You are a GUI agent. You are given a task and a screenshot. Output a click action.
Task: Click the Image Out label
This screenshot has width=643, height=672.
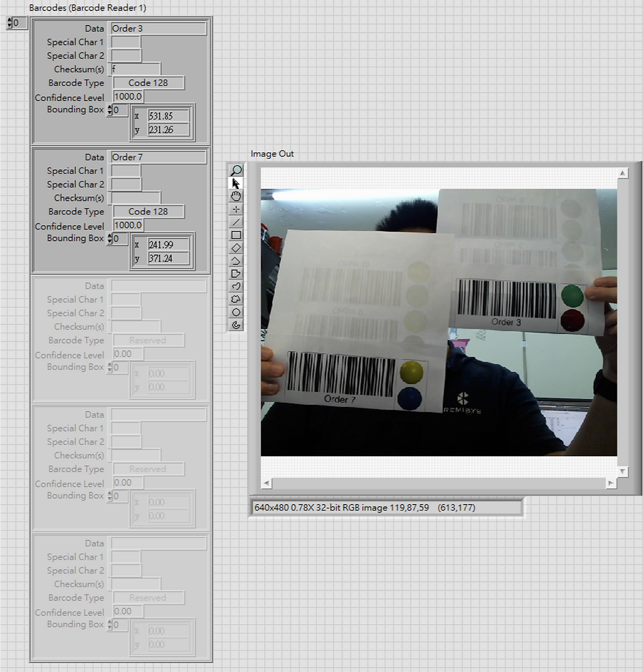point(272,154)
